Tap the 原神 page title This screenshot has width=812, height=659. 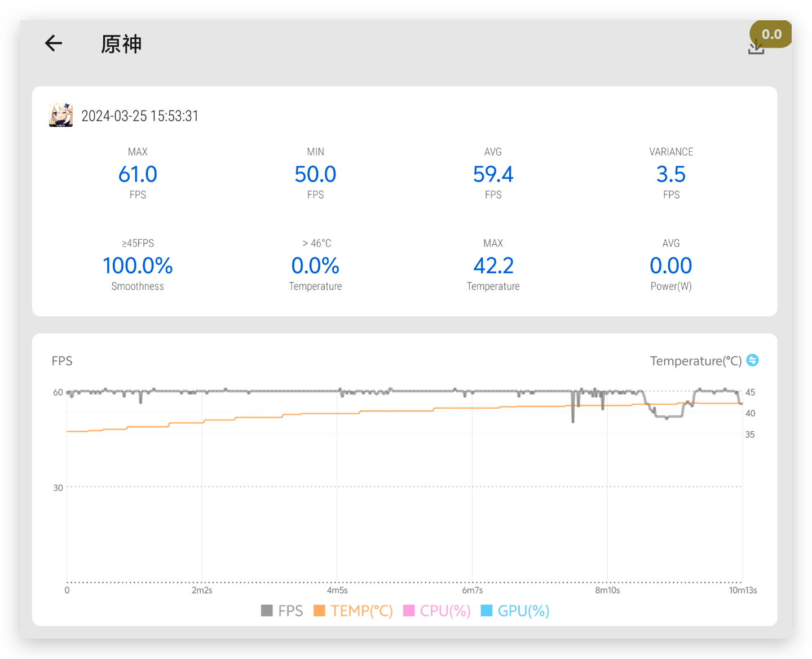click(x=121, y=44)
